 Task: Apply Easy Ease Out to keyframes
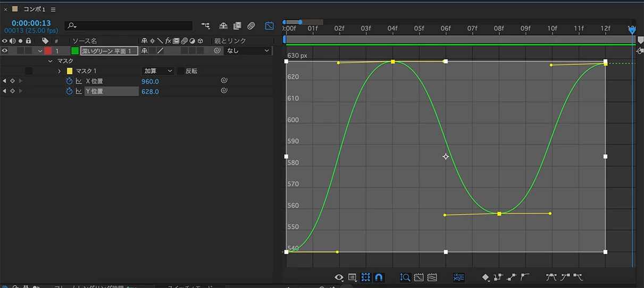578,277
